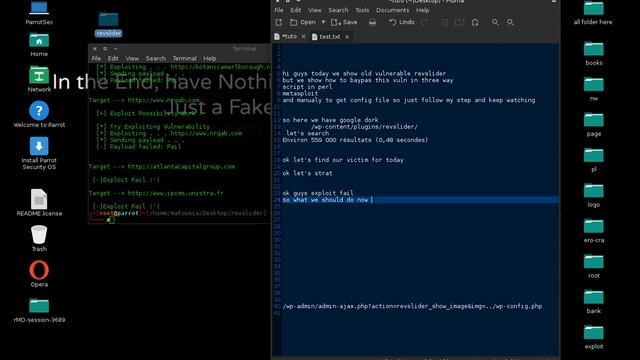This screenshot has height=360, width=640.
Task: Click the root@parrot prompt line in Terminal
Action: (178, 213)
